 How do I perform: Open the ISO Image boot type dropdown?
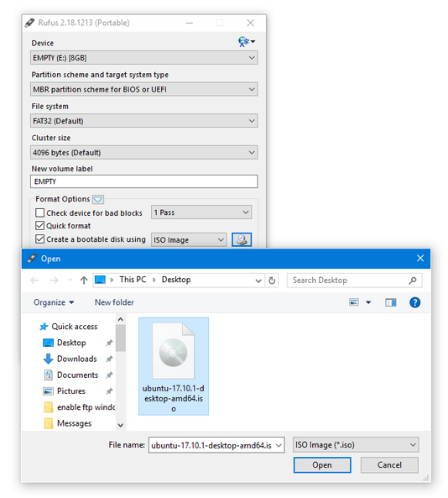coord(189,240)
